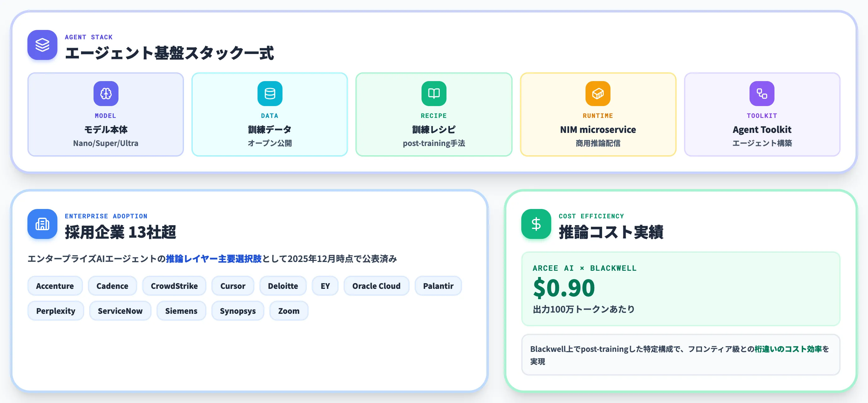Select the Deloitte company chip

point(283,286)
